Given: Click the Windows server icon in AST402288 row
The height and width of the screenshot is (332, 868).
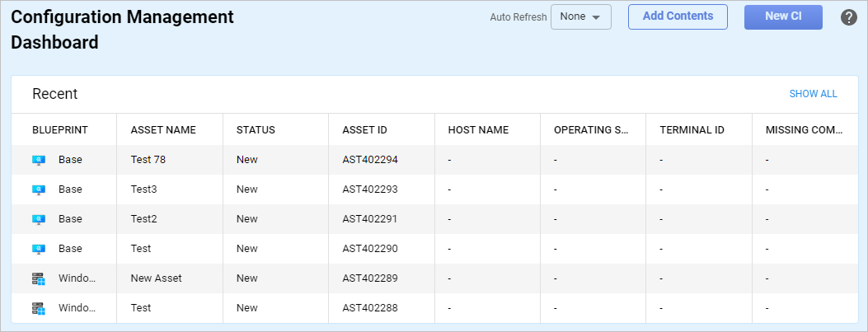Looking at the screenshot, I should (39, 308).
